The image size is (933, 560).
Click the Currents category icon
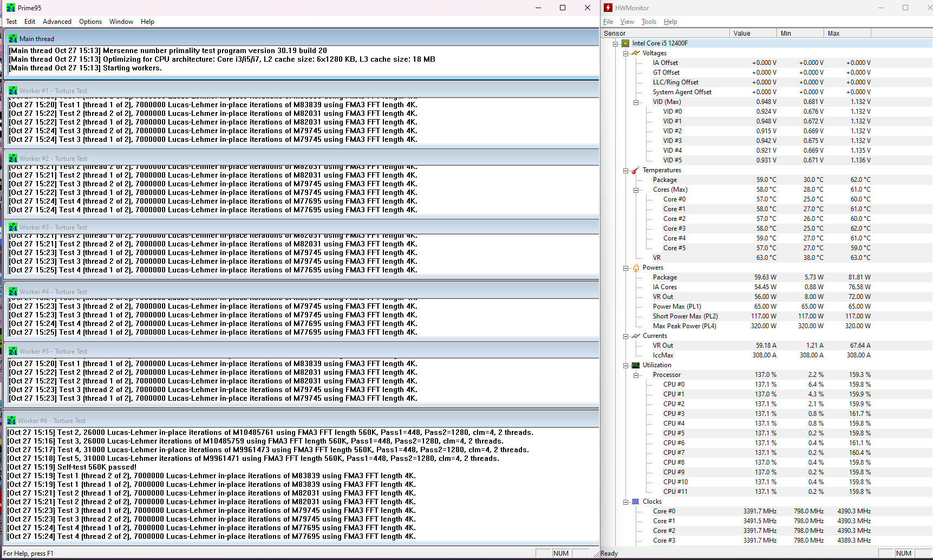636,336
